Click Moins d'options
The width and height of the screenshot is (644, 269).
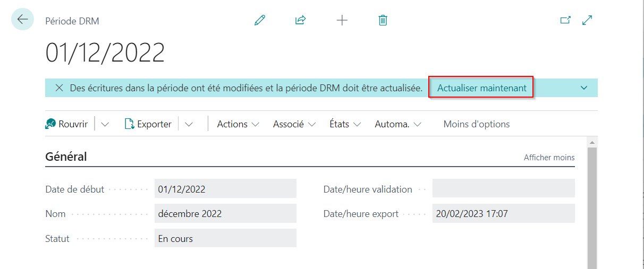[477, 124]
